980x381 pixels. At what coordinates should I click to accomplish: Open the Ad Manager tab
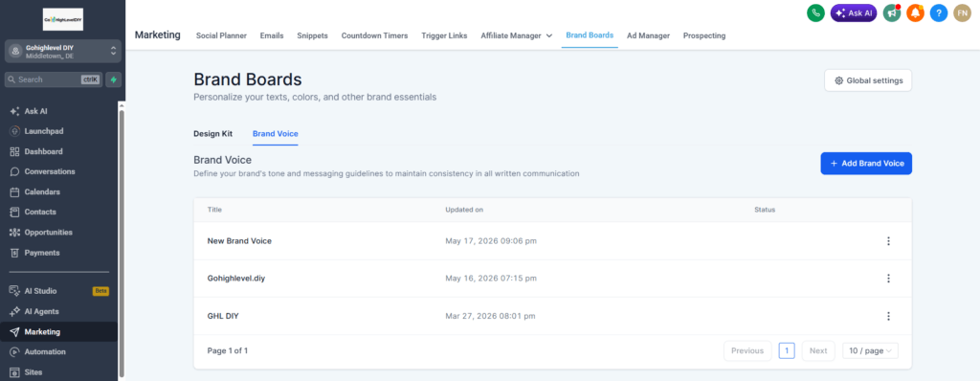click(648, 35)
